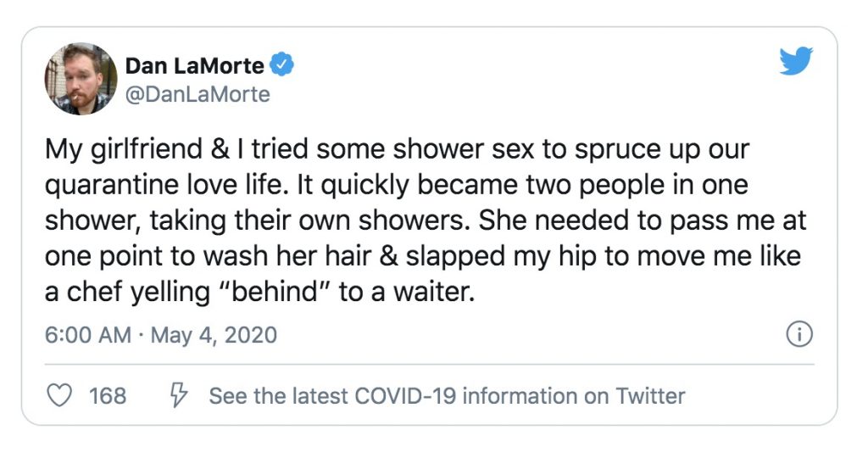The height and width of the screenshot is (458, 868).
Task: Like the tweet with the heart icon
Action: pyautogui.click(x=59, y=395)
